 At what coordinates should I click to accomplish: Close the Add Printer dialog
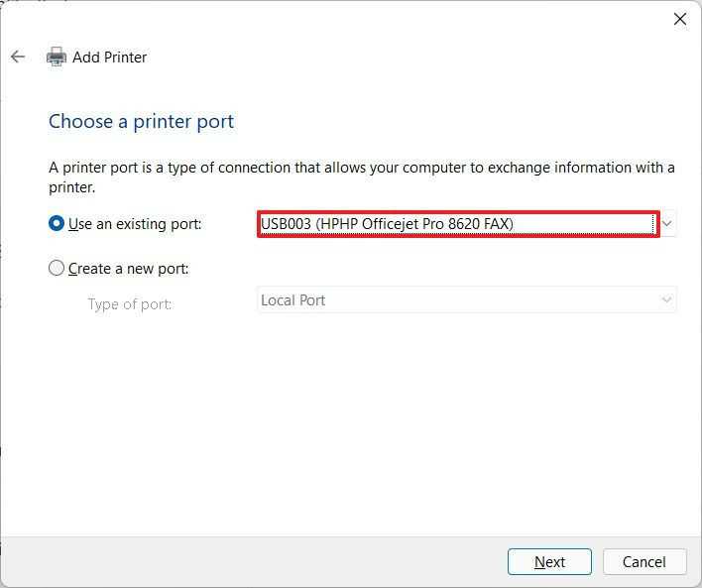pos(679,19)
